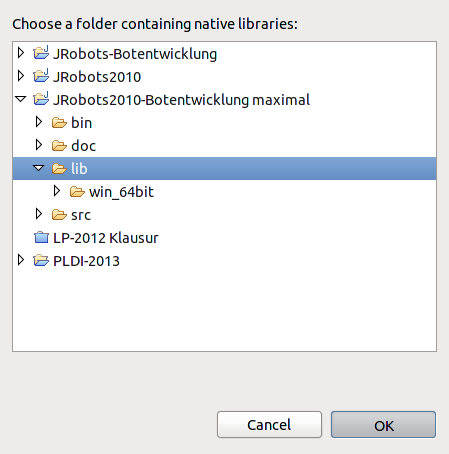
Task: Click the PLDI-2013 project folder icon
Action: [x=41, y=260]
